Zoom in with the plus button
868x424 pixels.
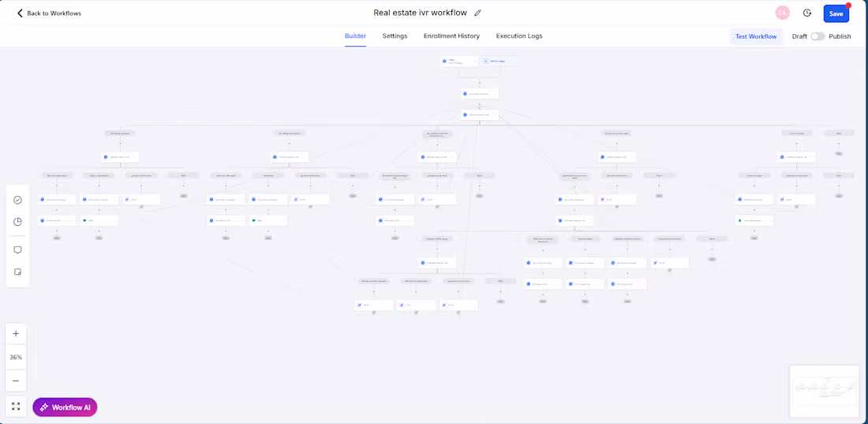[16, 334]
